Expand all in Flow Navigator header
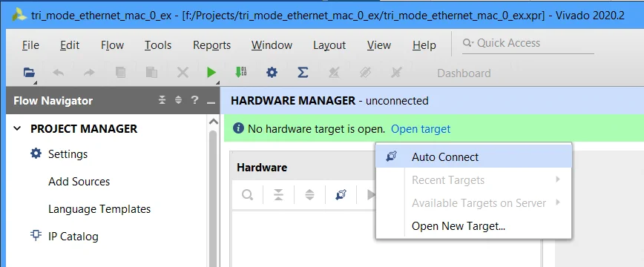 [178, 100]
